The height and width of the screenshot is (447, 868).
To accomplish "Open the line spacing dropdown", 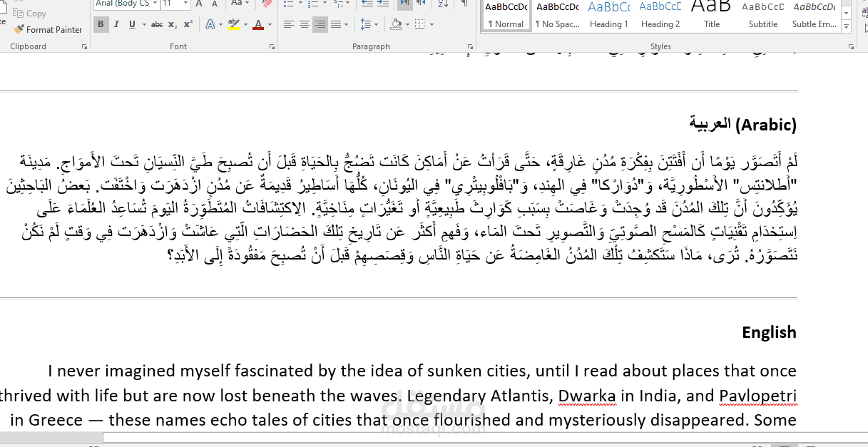I will point(369,24).
